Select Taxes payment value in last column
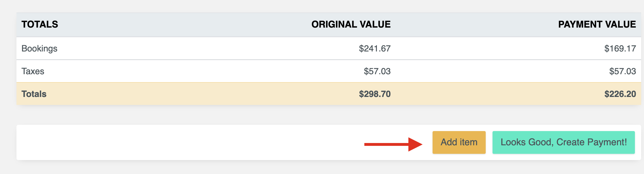Image resolution: width=644 pixels, height=174 pixels. [x=622, y=71]
